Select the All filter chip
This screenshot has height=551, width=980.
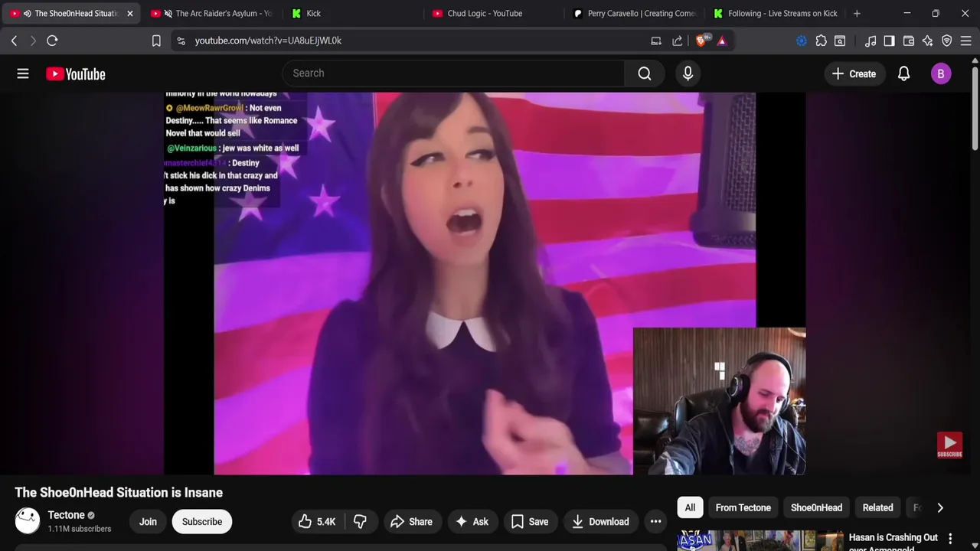click(690, 507)
